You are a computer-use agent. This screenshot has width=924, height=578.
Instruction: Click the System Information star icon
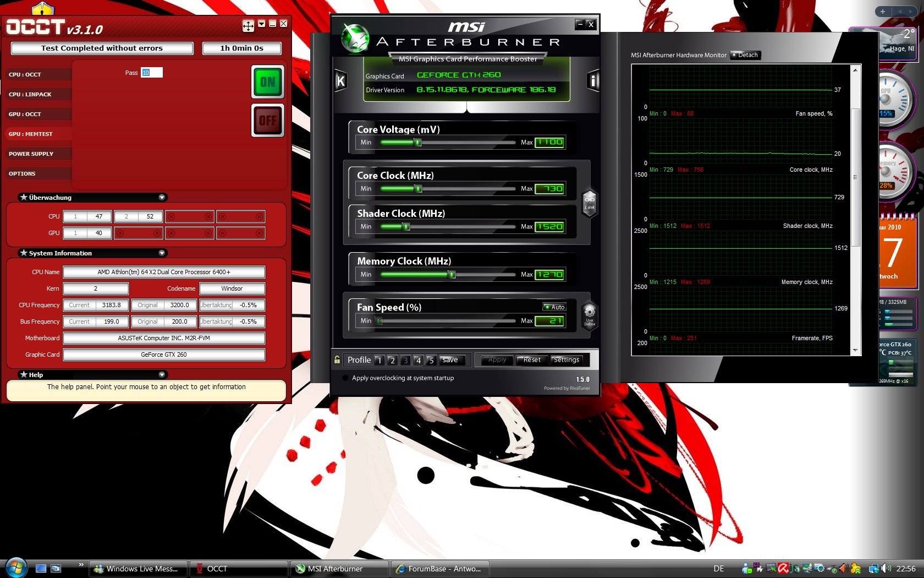24,253
